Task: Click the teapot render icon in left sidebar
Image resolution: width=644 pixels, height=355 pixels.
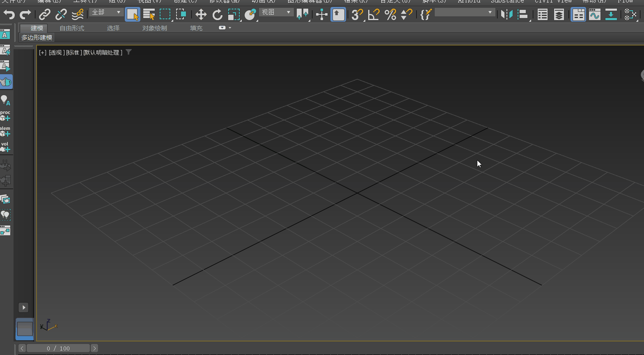Action: pyautogui.click(x=6, y=82)
